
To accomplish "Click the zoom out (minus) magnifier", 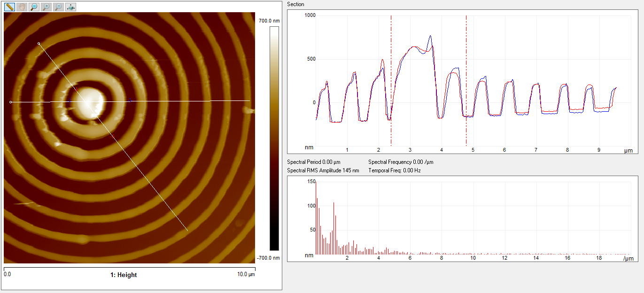I will click(58, 7).
